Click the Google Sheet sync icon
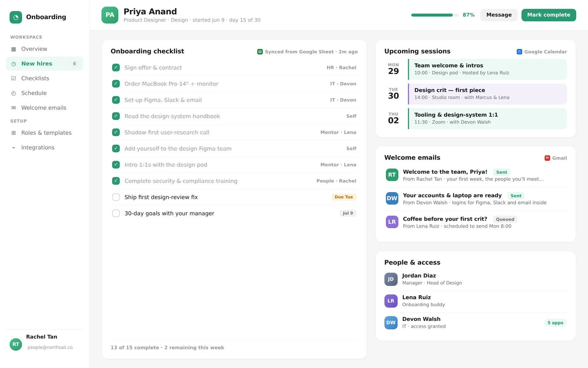The image size is (588, 368). pyautogui.click(x=260, y=52)
